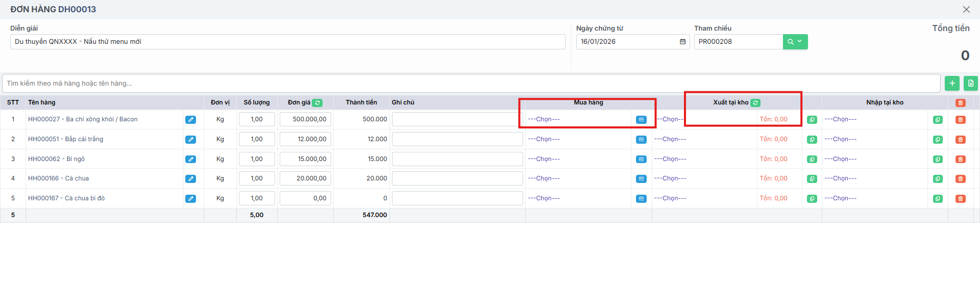The height and width of the screenshot is (291, 980).
Task: Open Mua hàng dropdown for Bacon row
Action: pos(577,119)
